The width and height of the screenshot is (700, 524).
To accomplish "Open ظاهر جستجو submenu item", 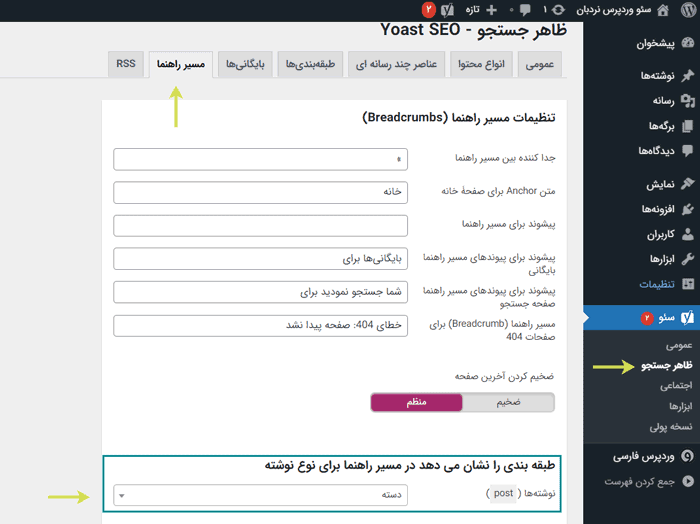I will (667, 366).
